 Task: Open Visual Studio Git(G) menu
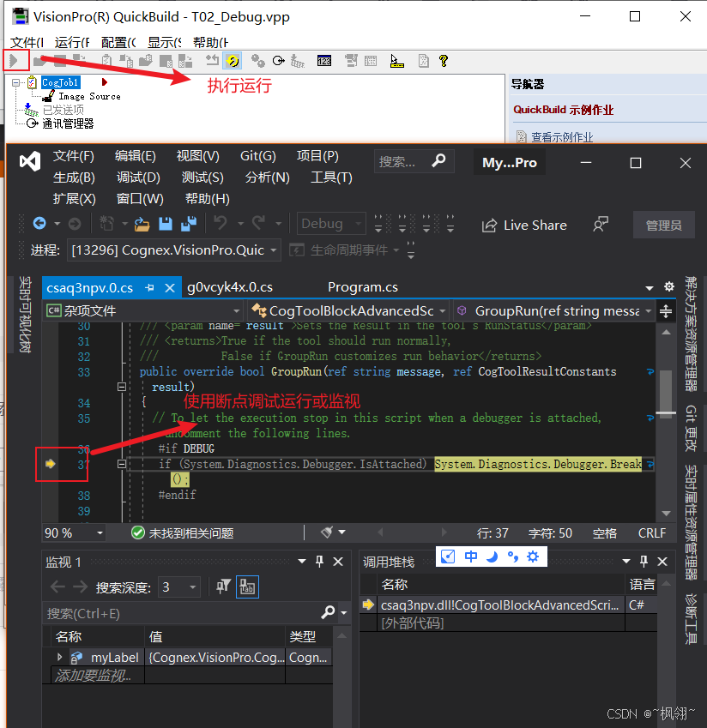point(257,156)
